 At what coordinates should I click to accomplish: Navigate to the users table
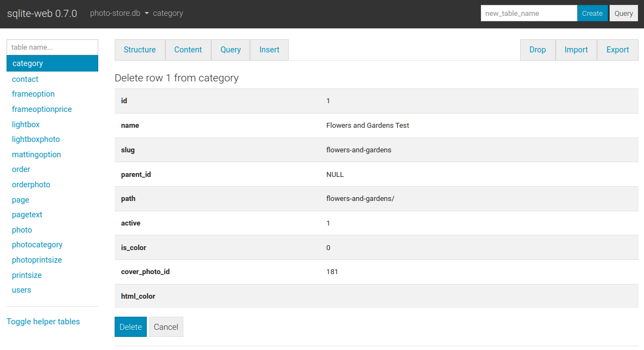tap(22, 290)
